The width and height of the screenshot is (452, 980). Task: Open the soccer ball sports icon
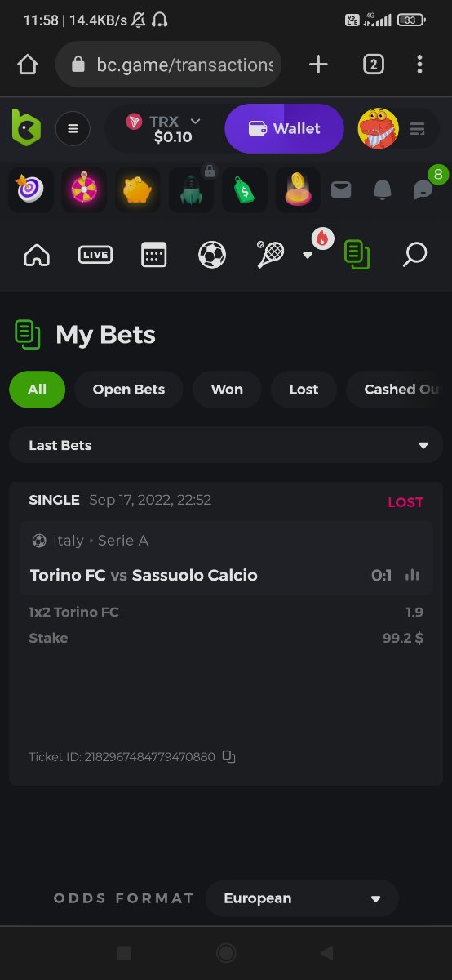click(212, 256)
